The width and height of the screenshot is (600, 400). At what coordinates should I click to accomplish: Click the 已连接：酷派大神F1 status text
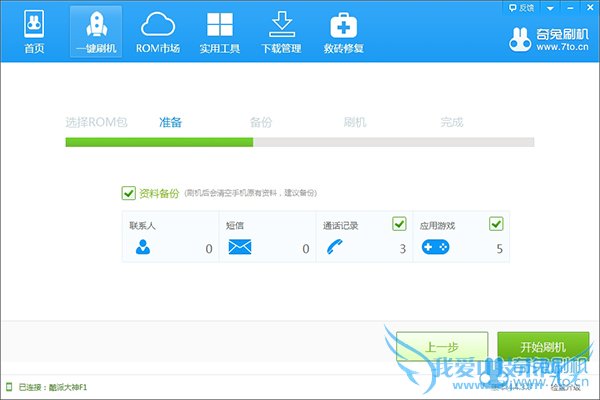coord(53,387)
